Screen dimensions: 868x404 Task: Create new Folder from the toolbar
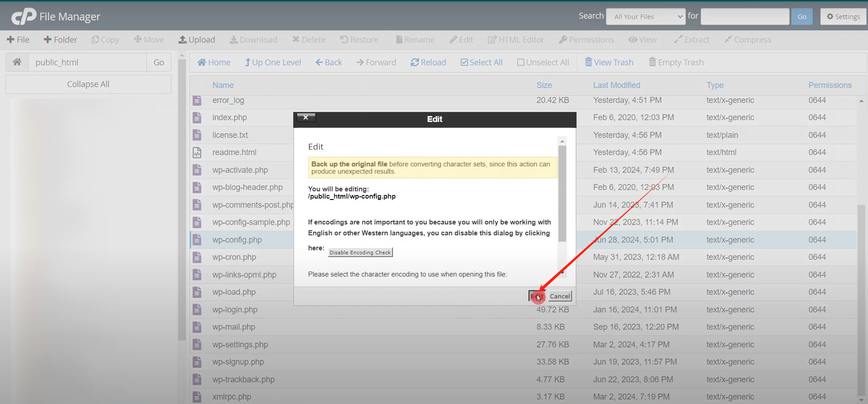tap(60, 40)
